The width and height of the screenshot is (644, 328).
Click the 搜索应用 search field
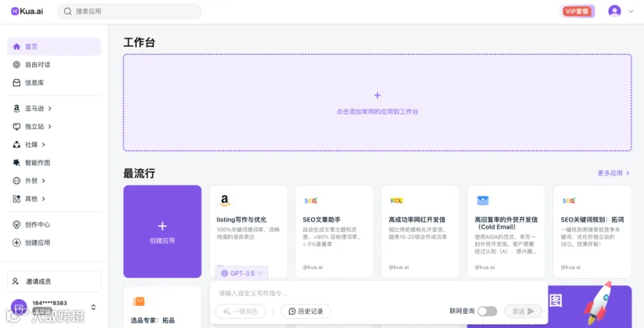point(130,11)
